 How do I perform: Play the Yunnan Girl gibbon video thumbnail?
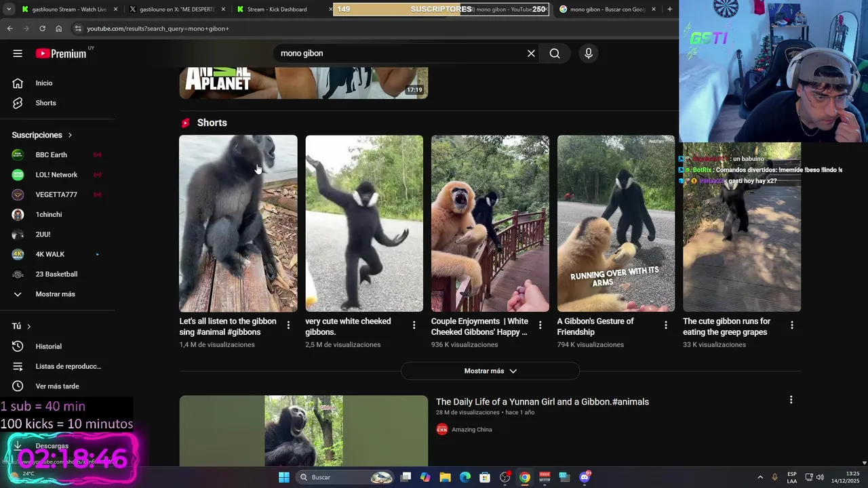303,431
